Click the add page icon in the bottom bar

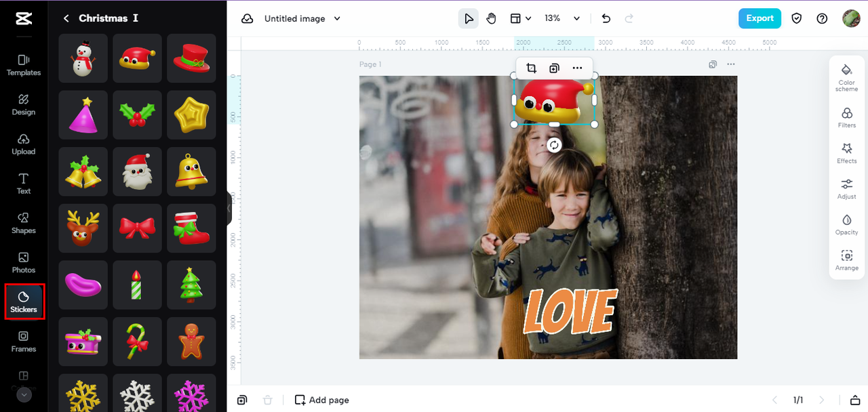tap(242, 400)
